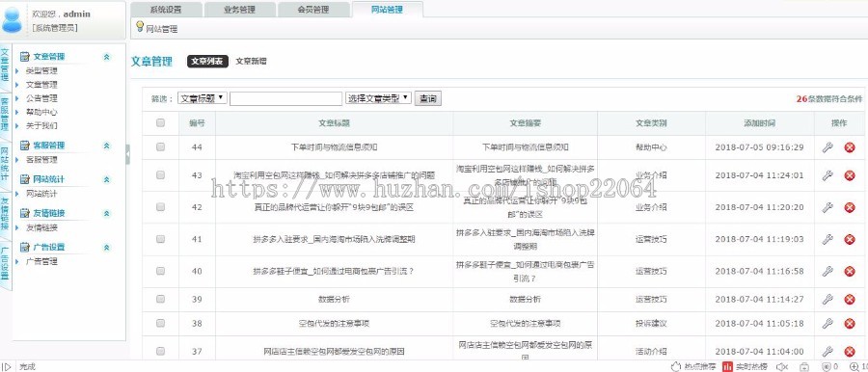Click the edit wrench for article 44
The height and width of the screenshot is (372, 868).
tap(827, 147)
